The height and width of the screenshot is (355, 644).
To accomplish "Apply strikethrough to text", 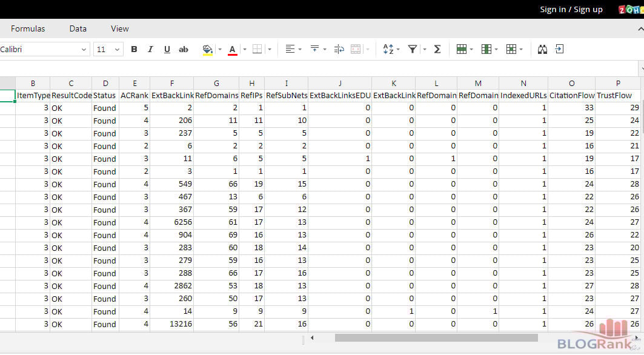I will coord(184,50).
